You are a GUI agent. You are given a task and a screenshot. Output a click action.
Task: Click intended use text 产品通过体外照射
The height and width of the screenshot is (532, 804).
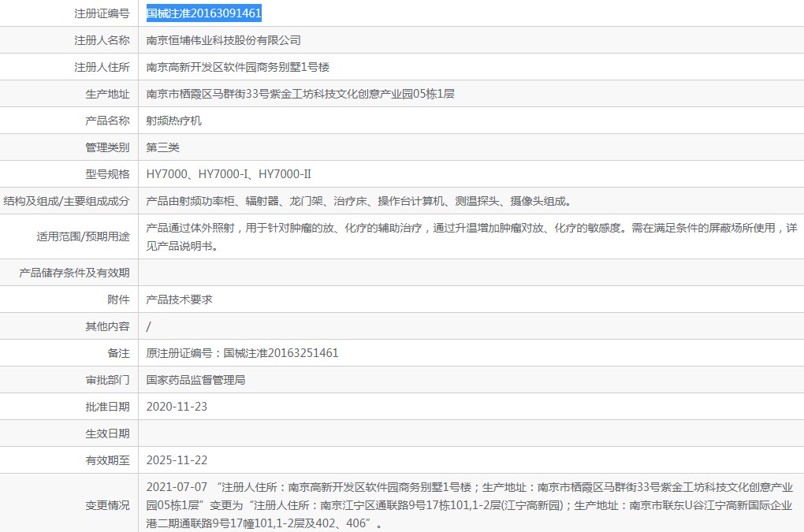click(x=471, y=236)
